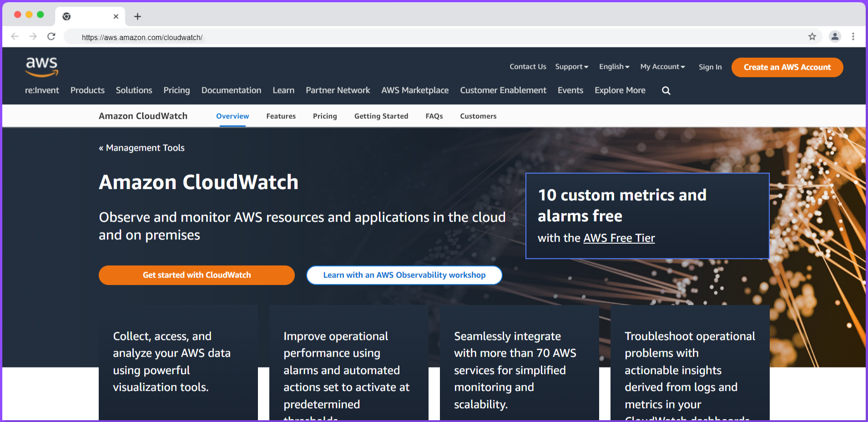The height and width of the screenshot is (422, 868).
Task: Click the Amazon CloudWatch hero heading
Action: [198, 182]
